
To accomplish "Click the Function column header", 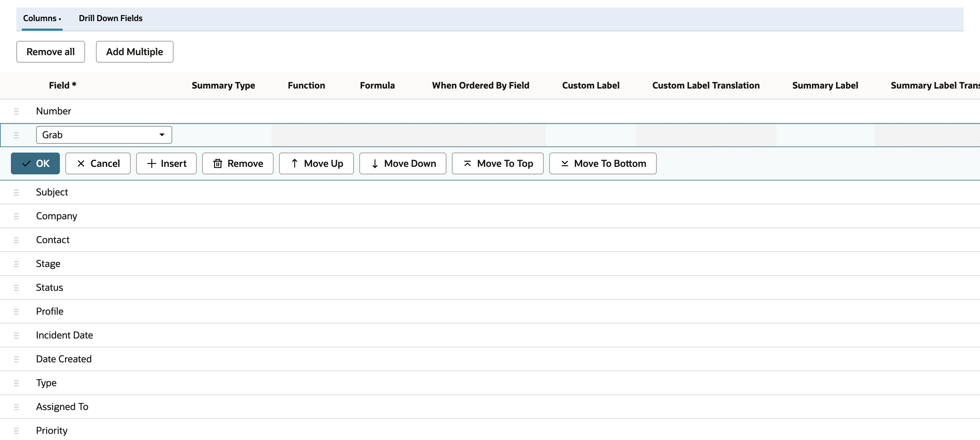I will click(306, 85).
